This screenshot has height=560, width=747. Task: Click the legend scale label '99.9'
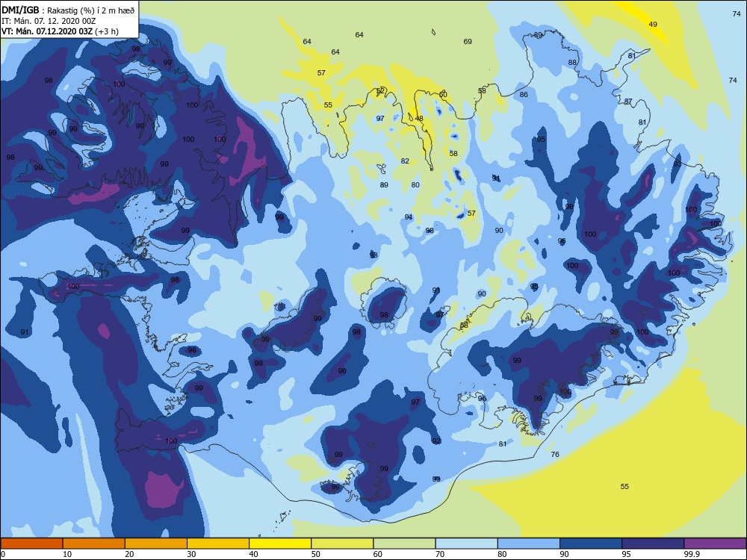(x=691, y=554)
